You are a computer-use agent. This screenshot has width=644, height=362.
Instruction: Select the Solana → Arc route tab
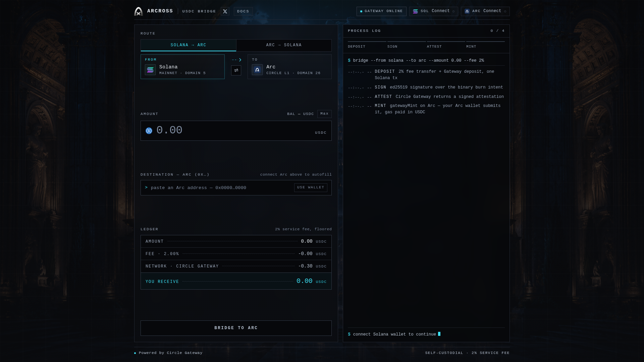pos(189,45)
